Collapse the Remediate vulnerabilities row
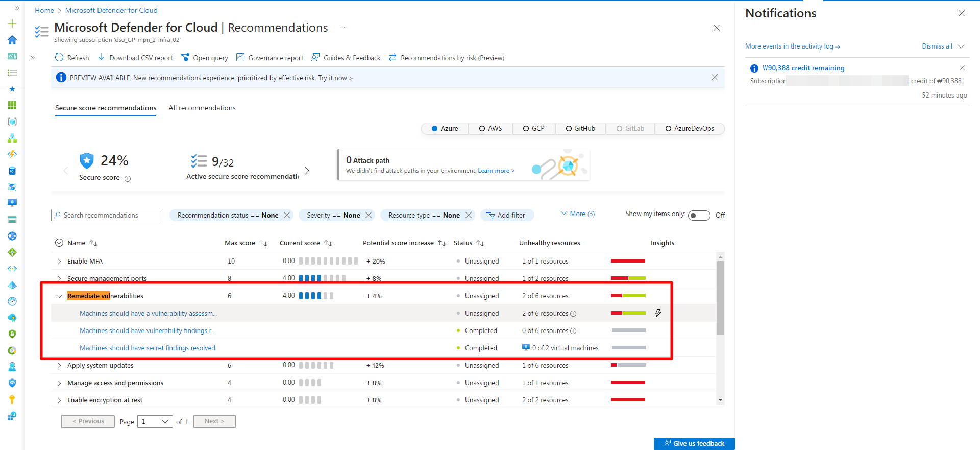980x450 pixels. point(59,296)
